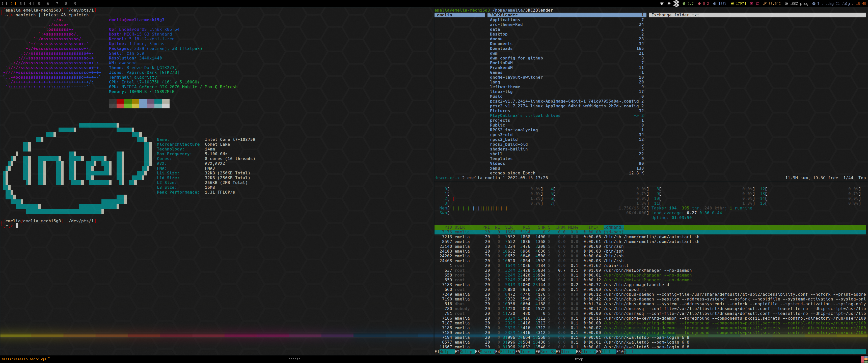This screenshot has width=868, height=363.
Task: Sort htop by the TIME+ column header
Action: pos(592,227)
